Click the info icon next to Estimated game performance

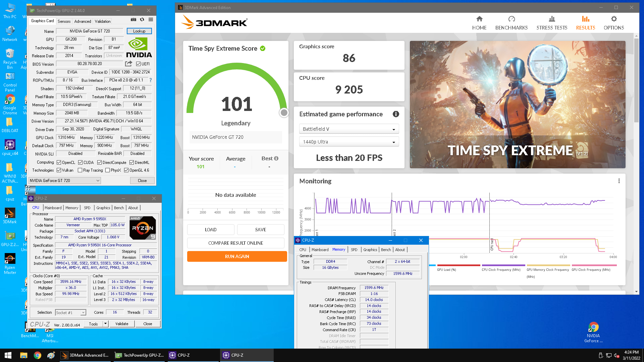pyautogui.click(x=396, y=114)
